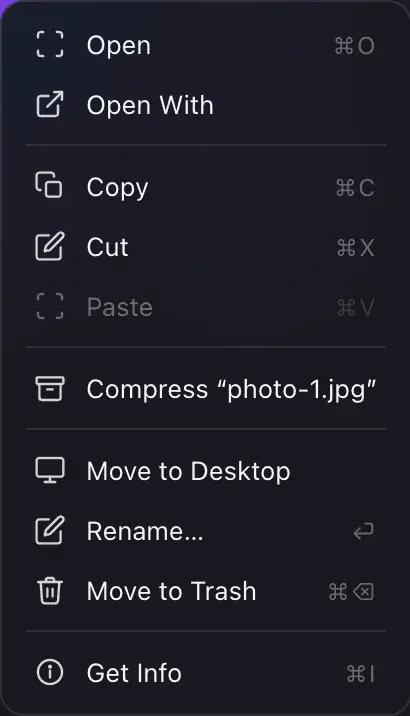Choose the "Open" menu entry label
This screenshot has width=410, height=716.
[x=119, y=46]
